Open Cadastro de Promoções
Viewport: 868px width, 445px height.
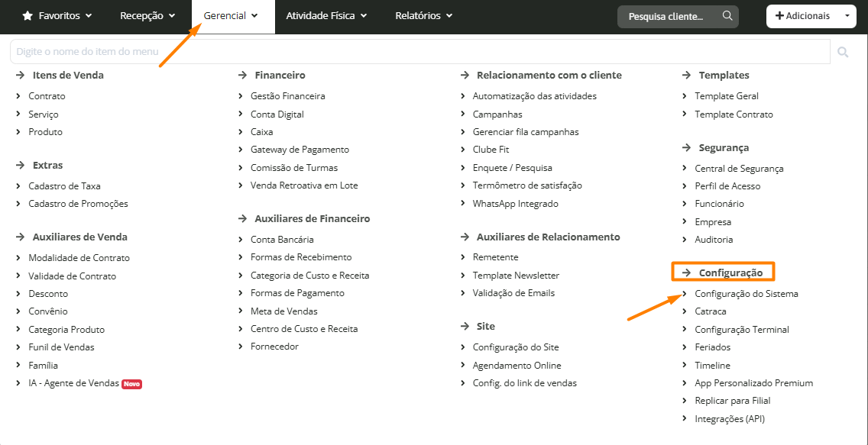coord(78,204)
